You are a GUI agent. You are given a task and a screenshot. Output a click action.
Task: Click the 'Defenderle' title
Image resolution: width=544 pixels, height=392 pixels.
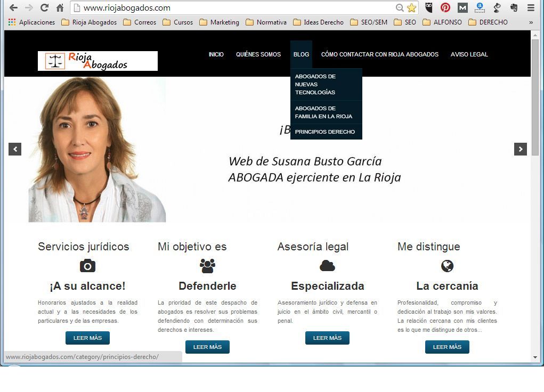207,286
